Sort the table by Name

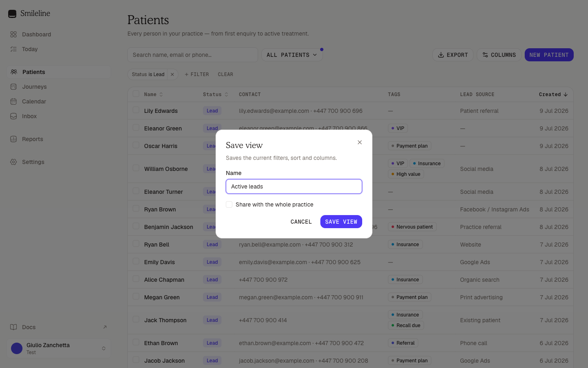pos(154,94)
